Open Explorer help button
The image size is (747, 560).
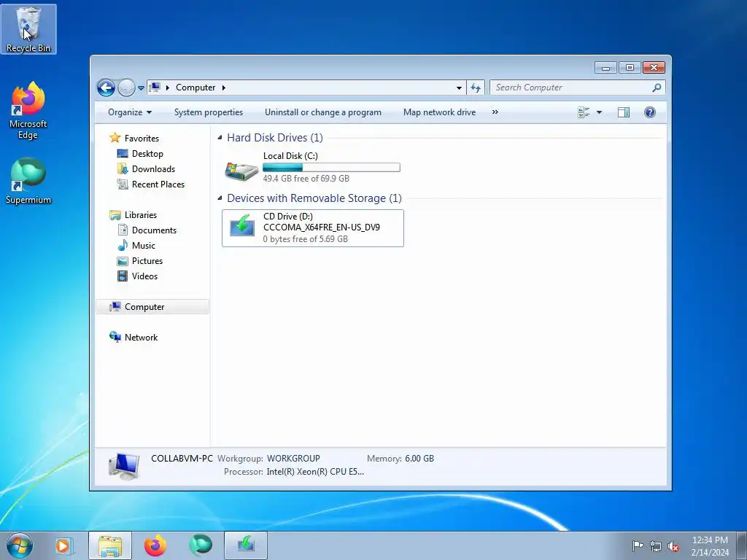650,112
